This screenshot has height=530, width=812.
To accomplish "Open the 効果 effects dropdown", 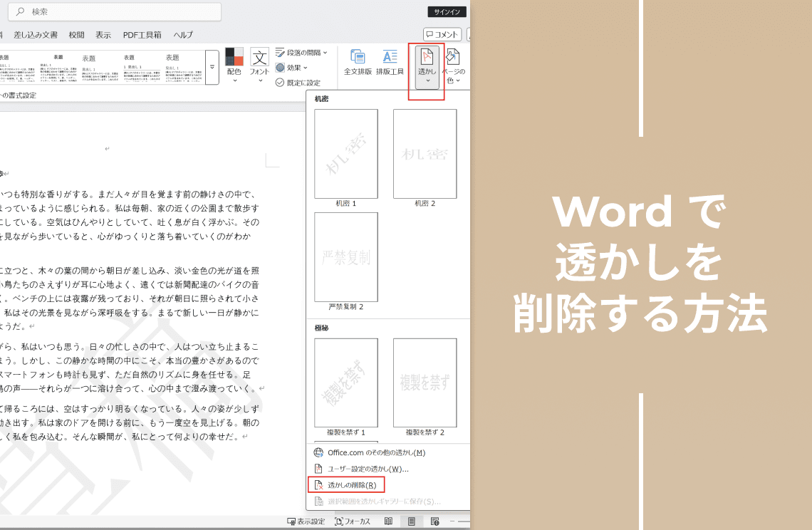I will pos(292,68).
